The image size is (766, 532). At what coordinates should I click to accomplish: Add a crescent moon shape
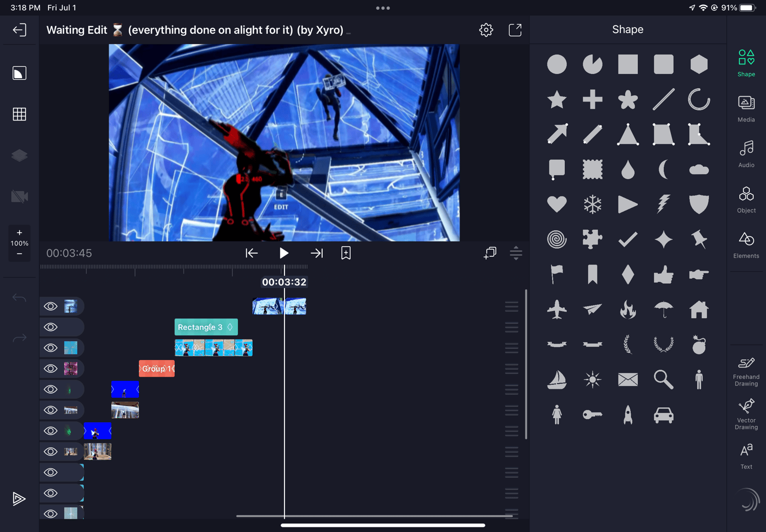(x=663, y=170)
